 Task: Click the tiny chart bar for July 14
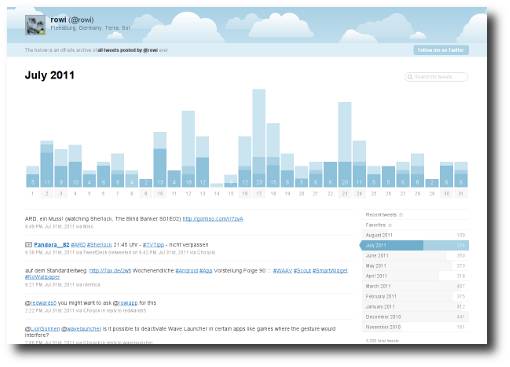(217, 185)
